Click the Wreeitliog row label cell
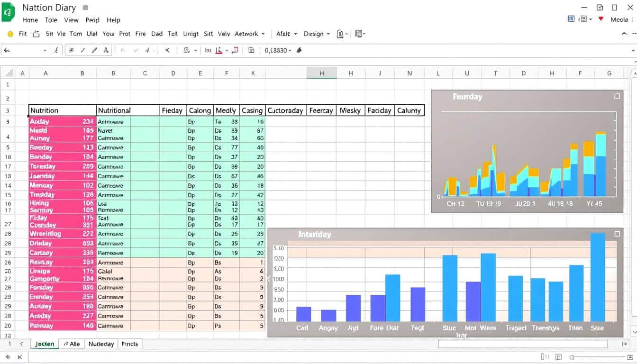The height and width of the screenshot is (364, 637). (x=63, y=234)
